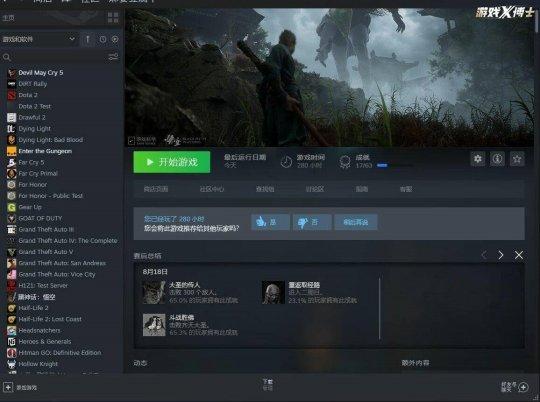Select Grand Theft Auto: San Andreas

[x=62, y=263]
